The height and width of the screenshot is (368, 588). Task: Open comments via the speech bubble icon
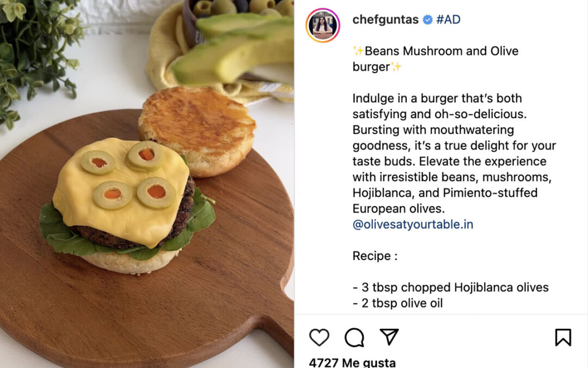(354, 337)
